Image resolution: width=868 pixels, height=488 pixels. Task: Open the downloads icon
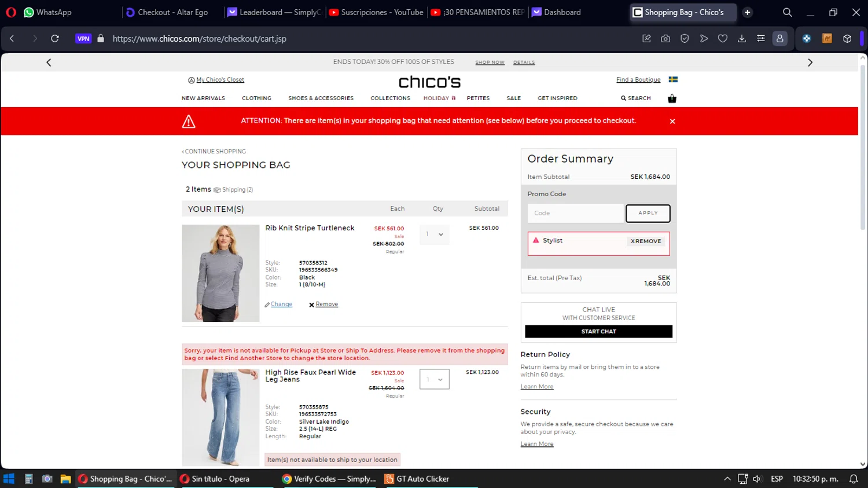coord(742,39)
